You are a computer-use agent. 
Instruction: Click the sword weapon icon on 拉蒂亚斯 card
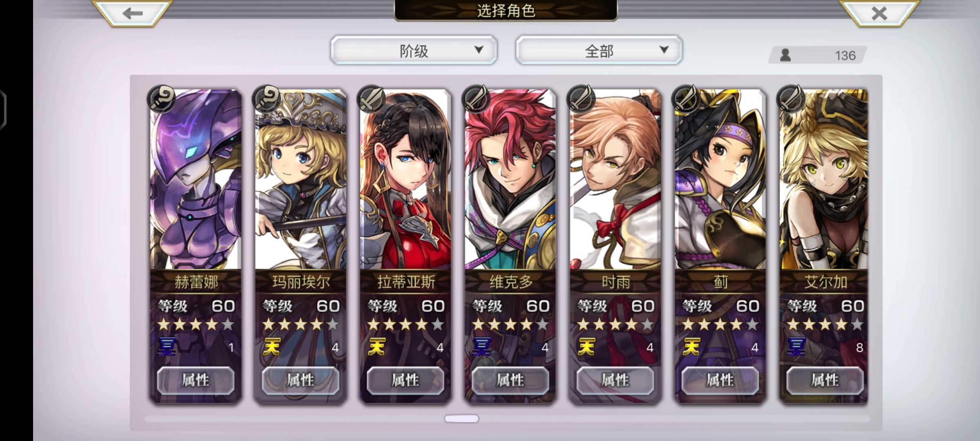[371, 98]
